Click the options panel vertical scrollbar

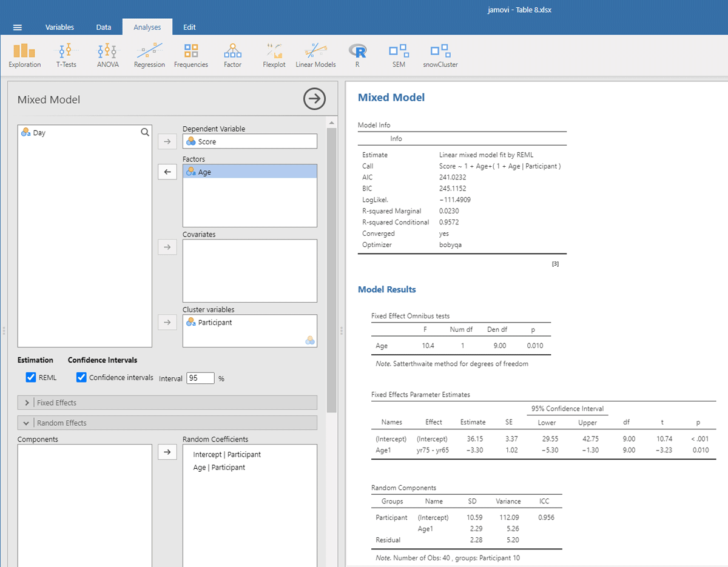[331, 267]
